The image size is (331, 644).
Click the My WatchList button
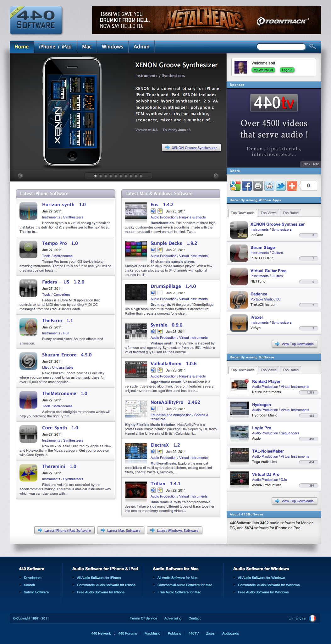click(x=263, y=70)
